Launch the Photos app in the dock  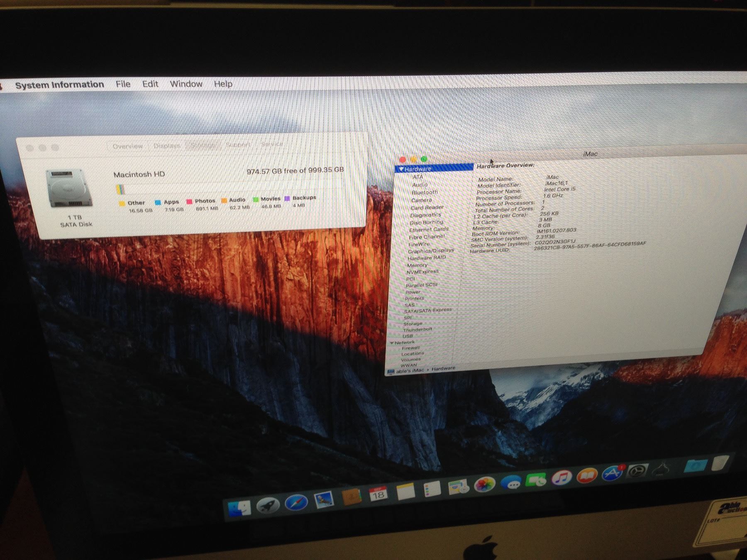click(484, 485)
